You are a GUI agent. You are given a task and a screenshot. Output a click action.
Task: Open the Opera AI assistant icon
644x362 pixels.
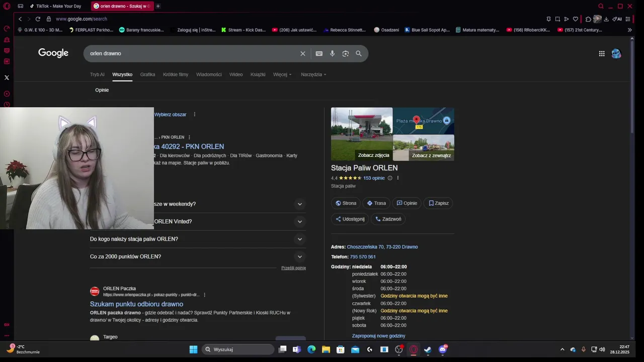pos(617,19)
